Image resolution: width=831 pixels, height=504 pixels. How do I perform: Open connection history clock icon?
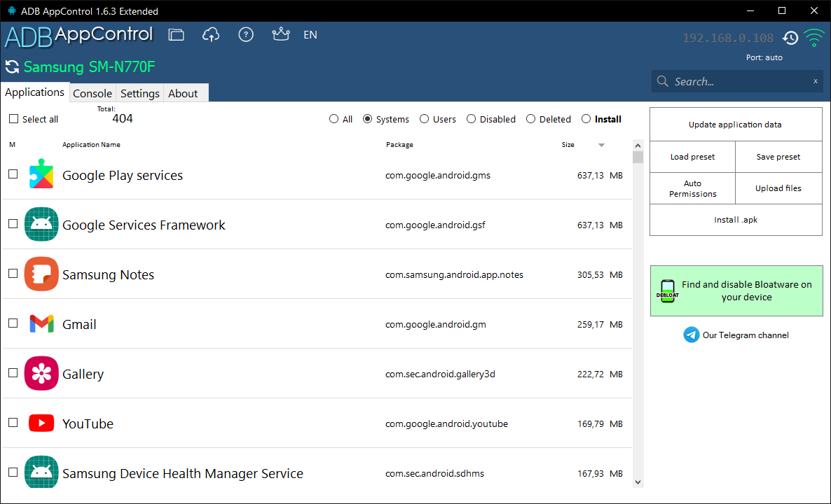point(790,38)
